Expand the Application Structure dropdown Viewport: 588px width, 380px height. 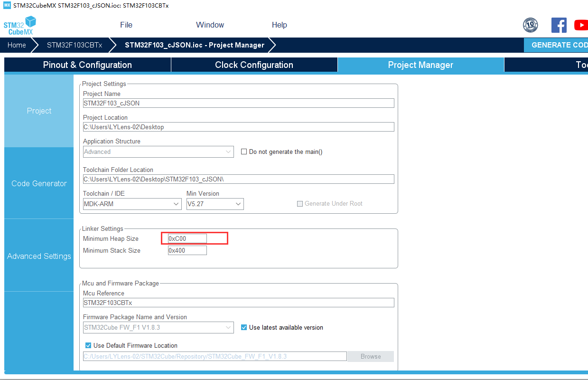coord(158,152)
